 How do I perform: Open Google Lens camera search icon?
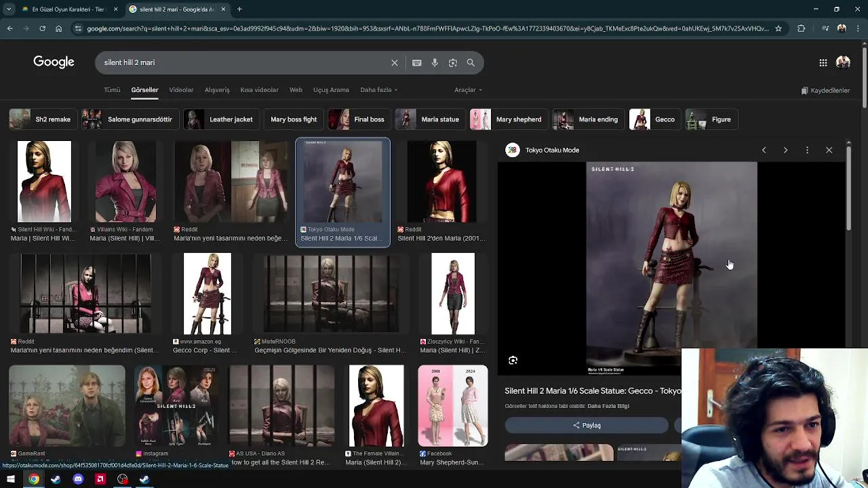453,62
